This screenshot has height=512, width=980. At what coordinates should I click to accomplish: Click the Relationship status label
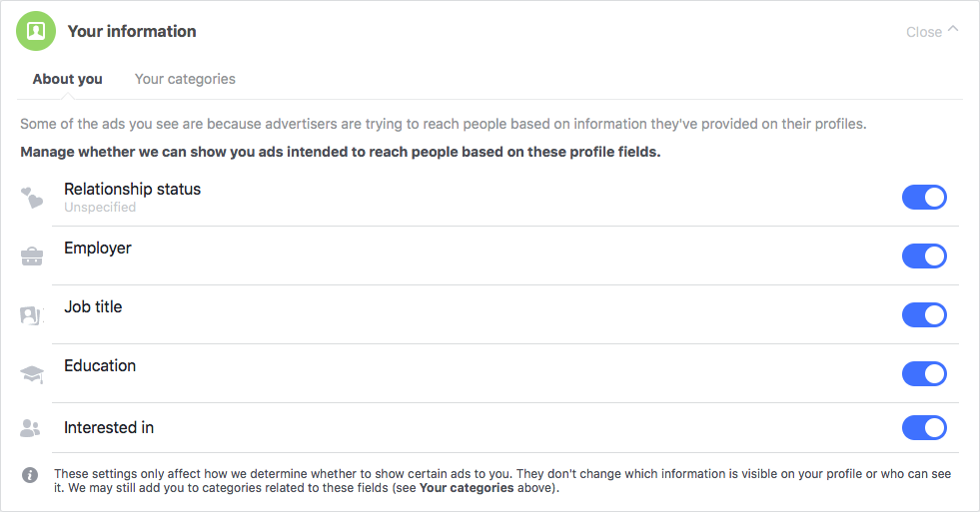132,189
